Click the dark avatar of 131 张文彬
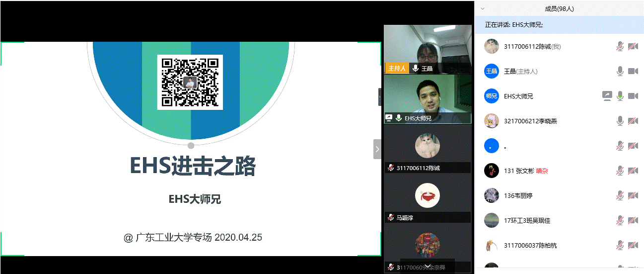Viewport: 644px width, 274px height. [491, 171]
